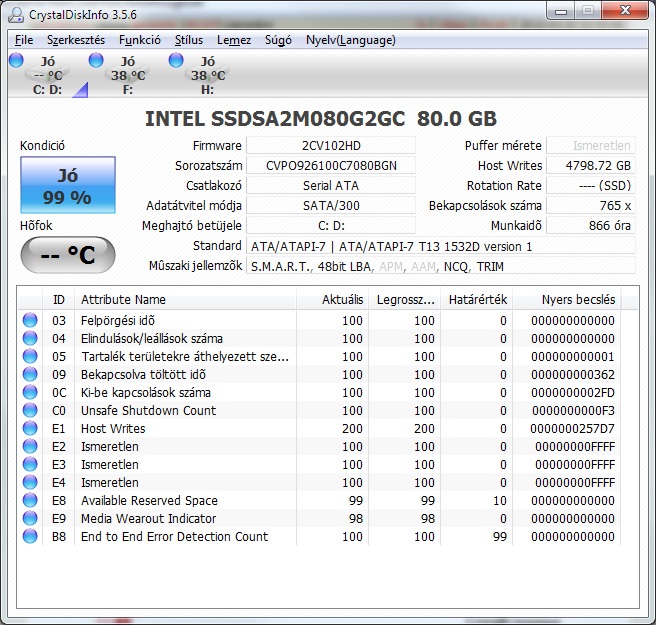
Task: Click status orb for E3 Ismeretlen row
Action: [30, 464]
